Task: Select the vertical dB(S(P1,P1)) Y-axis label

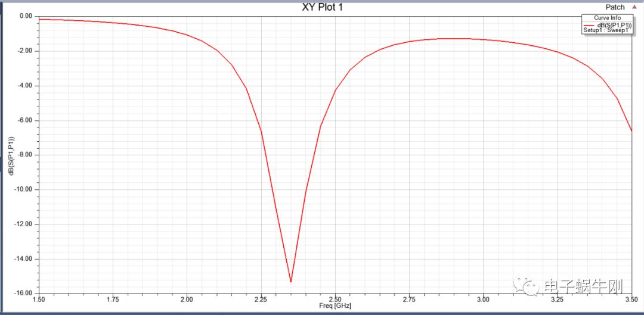Action: pyautogui.click(x=11, y=156)
